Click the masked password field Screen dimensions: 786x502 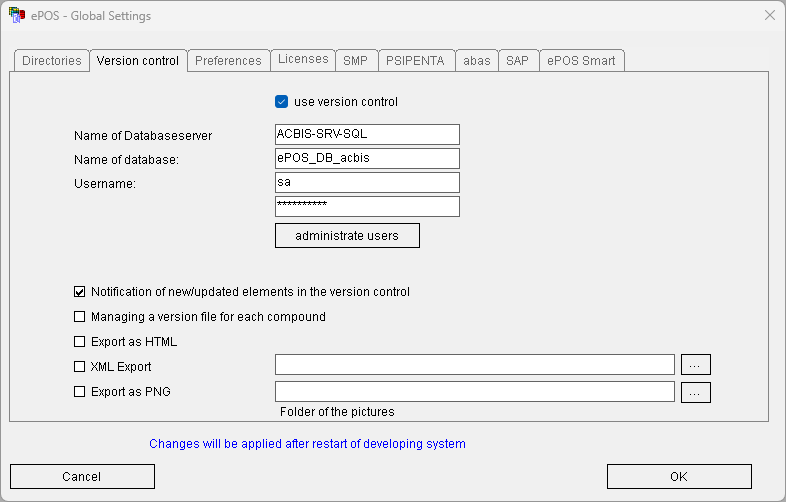tap(367, 207)
